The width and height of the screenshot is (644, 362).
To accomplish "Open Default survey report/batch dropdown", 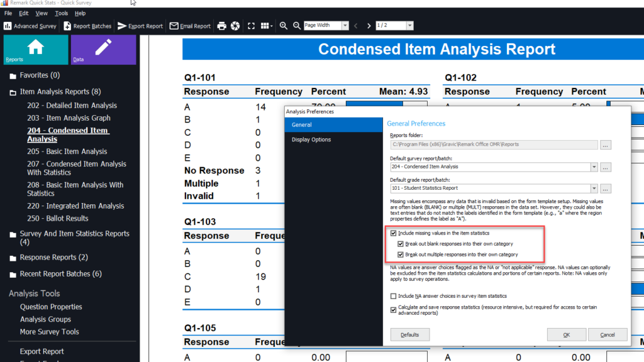I will (x=594, y=167).
